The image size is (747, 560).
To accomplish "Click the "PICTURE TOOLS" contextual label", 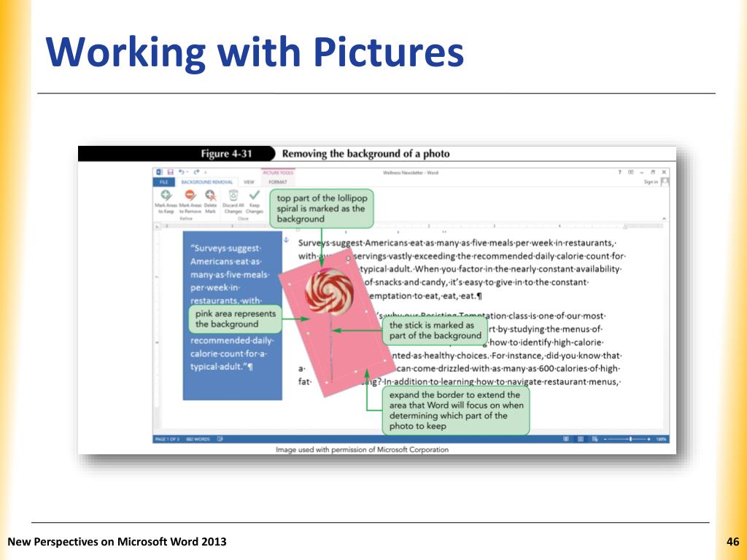I will [278, 172].
